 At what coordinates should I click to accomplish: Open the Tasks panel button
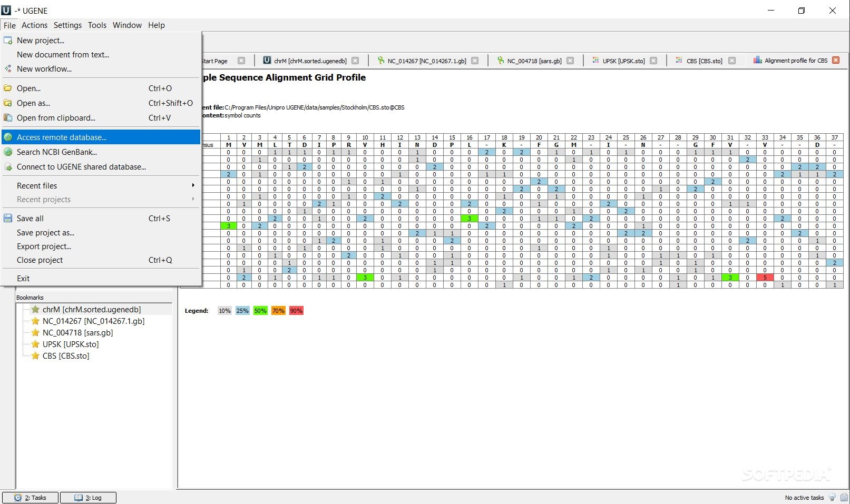30,498
